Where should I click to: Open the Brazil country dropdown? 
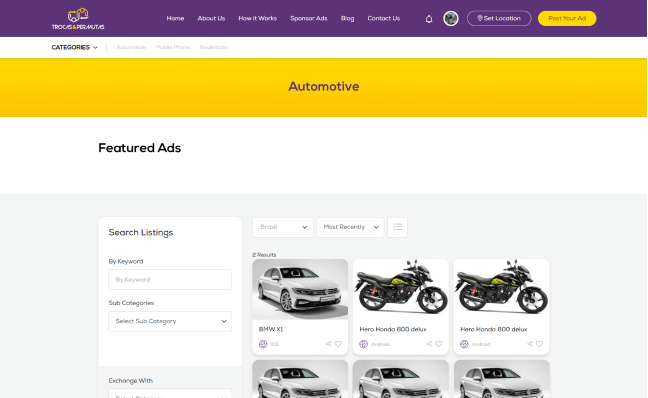coord(283,227)
